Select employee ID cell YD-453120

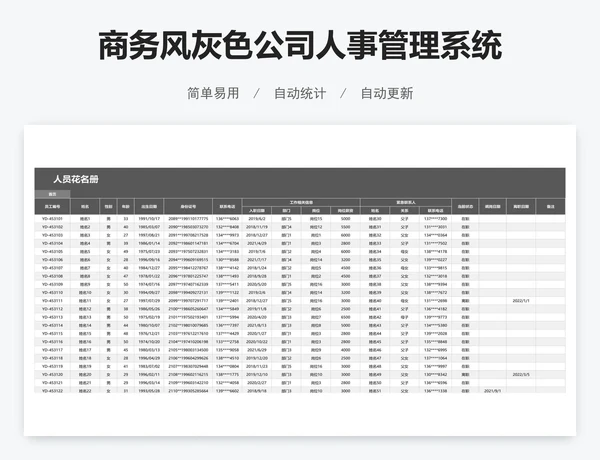52,375
